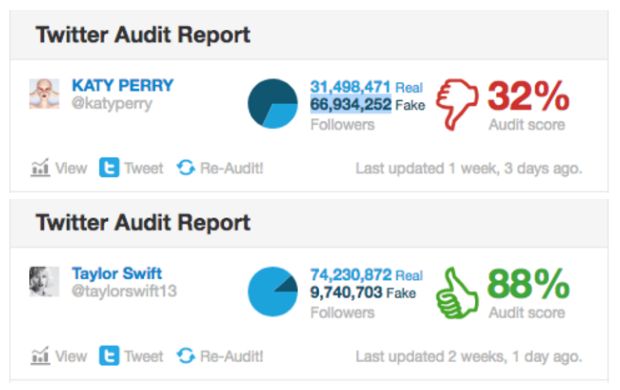The image size is (620, 390).
Task: Open the Taylor Swift name link
Action: click(x=117, y=273)
